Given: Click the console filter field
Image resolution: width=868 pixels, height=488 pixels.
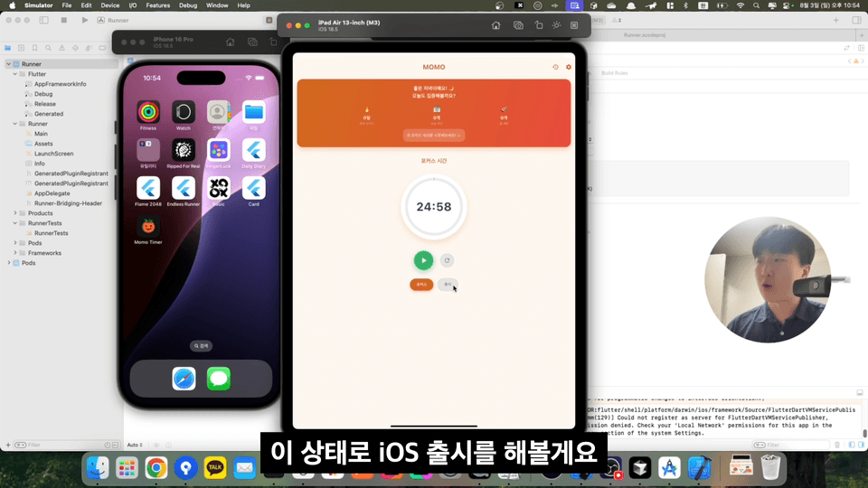Looking at the screenshot, I should click(x=792, y=445).
